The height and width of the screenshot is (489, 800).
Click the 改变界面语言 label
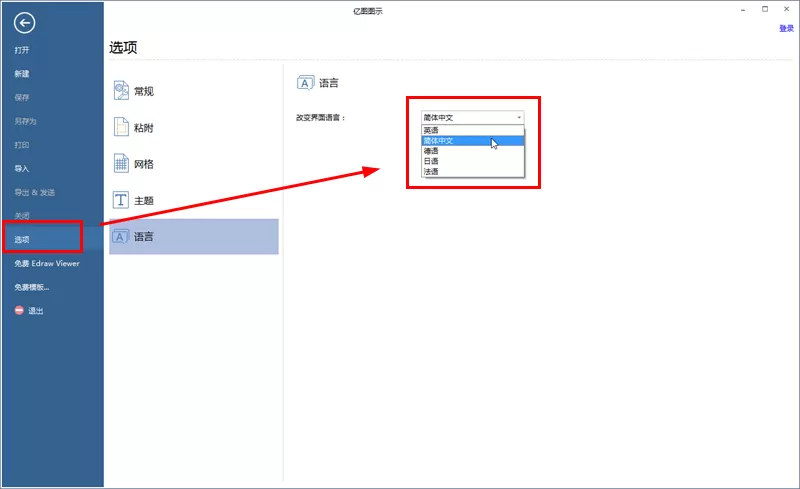click(320, 117)
